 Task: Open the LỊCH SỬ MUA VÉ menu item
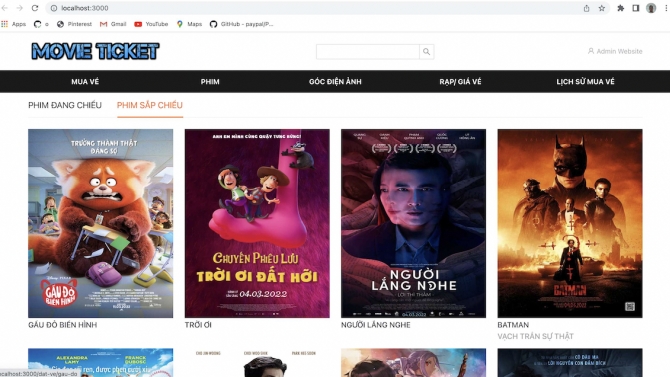[585, 82]
